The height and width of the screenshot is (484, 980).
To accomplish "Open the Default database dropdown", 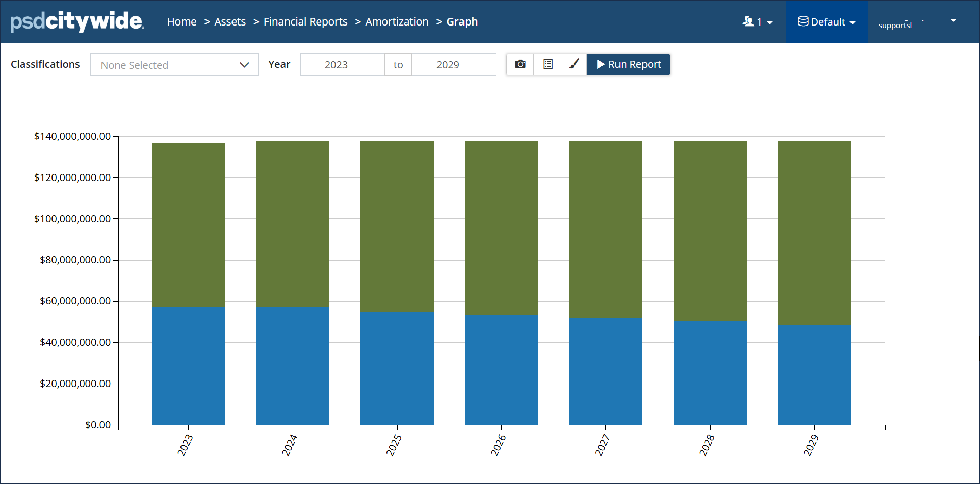I will click(x=827, y=22).
